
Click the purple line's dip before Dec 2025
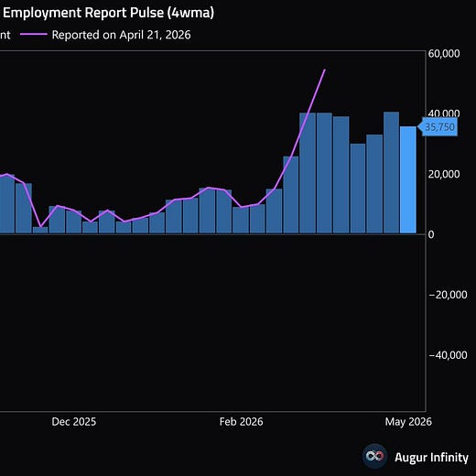[x=41, y=226]
